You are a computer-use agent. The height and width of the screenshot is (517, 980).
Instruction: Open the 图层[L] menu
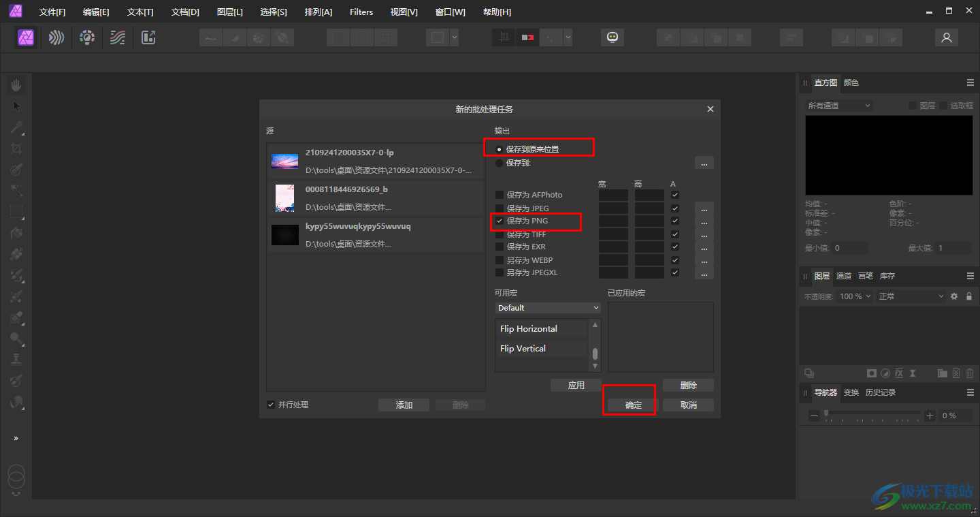[229, 12]
